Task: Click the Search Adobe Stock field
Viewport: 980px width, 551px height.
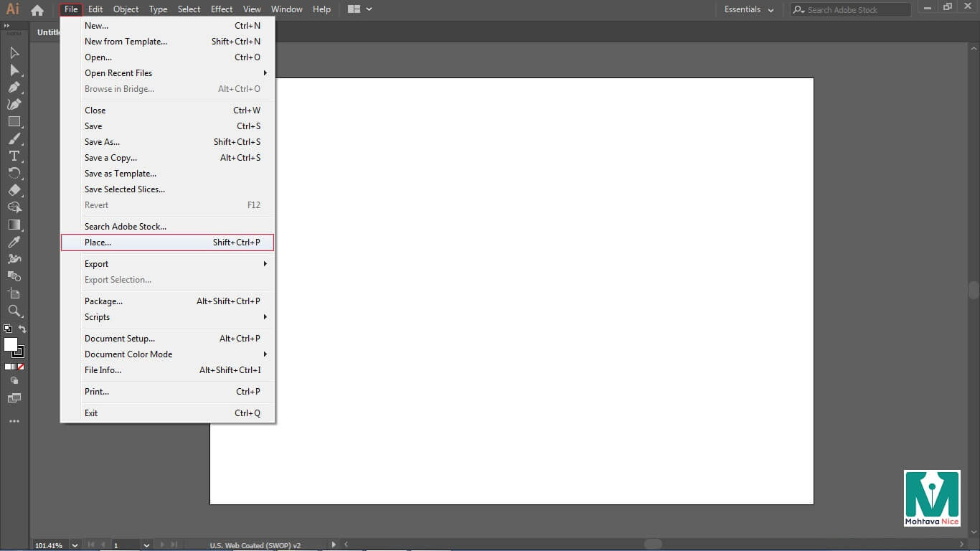Action: click(854, 10)
